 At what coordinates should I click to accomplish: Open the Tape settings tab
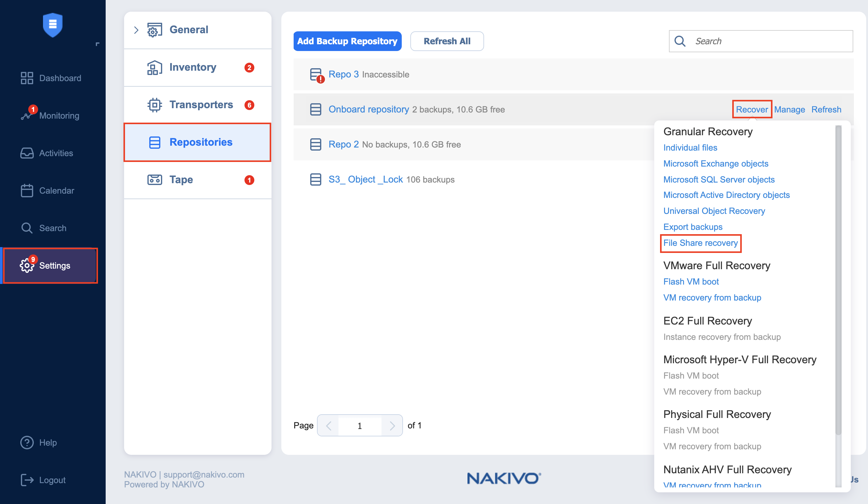point(198,179)
